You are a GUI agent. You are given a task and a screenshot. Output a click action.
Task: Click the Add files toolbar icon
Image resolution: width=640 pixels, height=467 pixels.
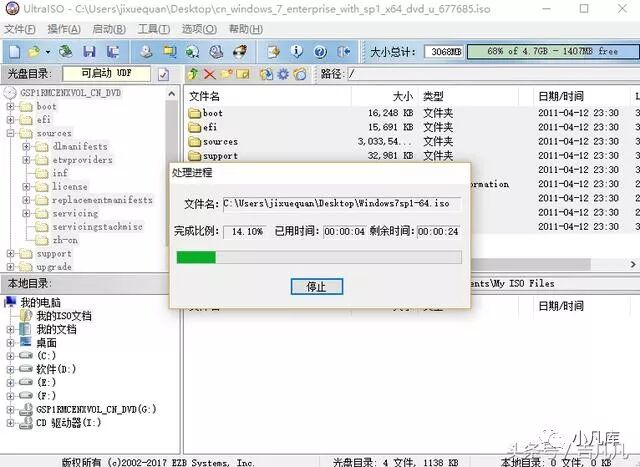click(x=273, y=52)
